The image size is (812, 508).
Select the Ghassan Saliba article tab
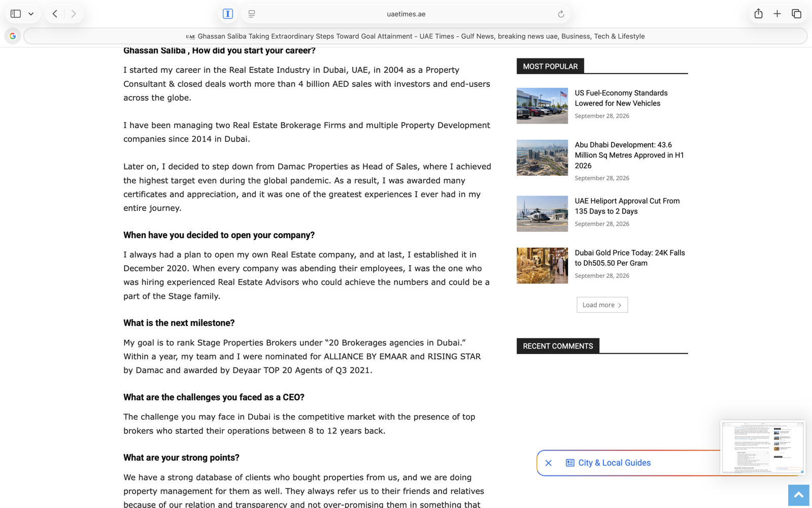click(x=415, y=36)
